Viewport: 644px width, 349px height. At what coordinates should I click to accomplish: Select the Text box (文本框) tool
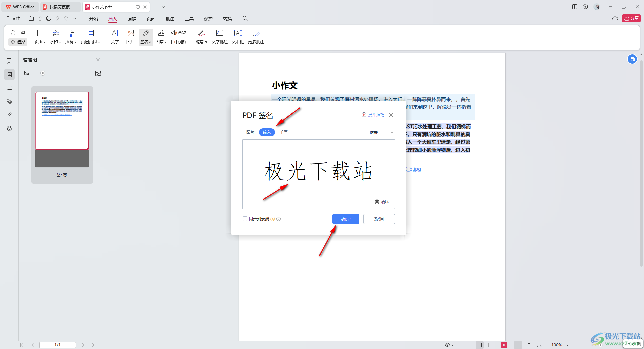pyautogui.click(x=238, y=37)
